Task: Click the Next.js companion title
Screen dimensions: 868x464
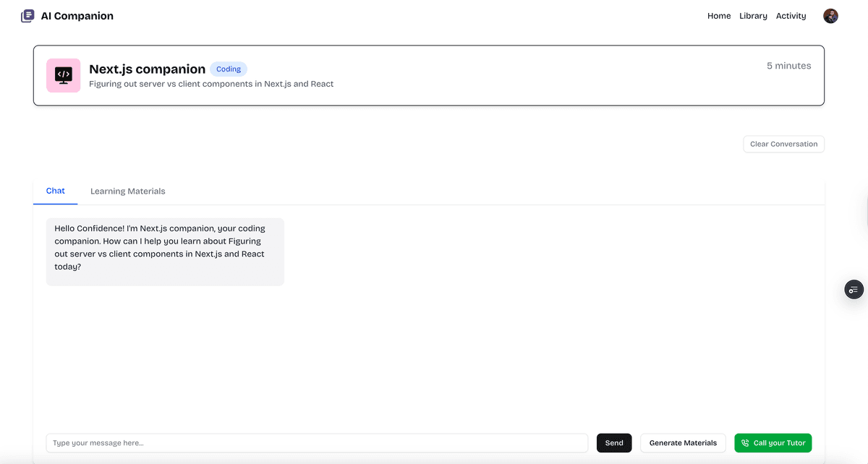Action: tap(148, 69)
